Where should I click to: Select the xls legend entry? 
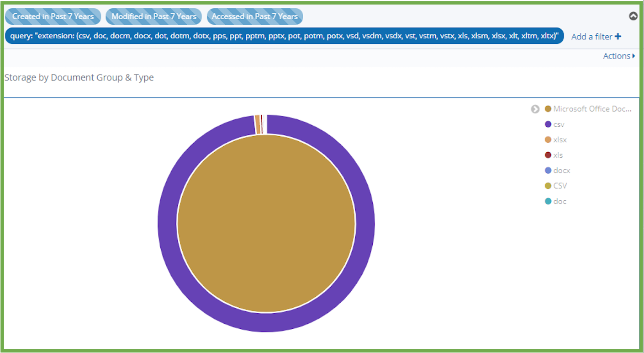558,155
